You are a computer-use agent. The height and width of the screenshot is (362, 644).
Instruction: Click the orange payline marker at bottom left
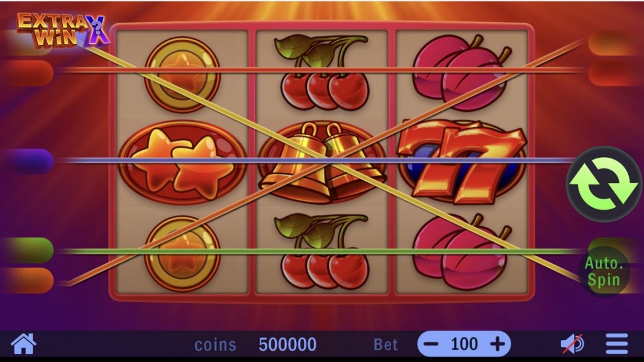point(28,281)
